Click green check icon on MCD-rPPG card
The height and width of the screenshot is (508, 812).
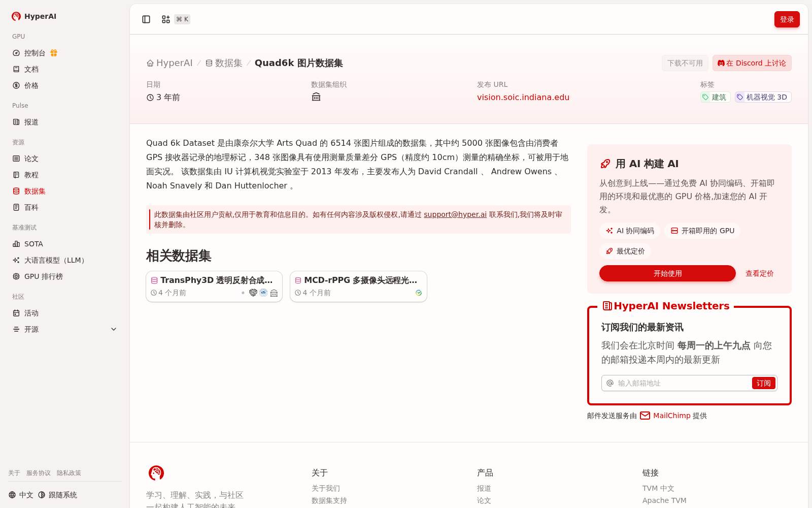click(419, 293)
